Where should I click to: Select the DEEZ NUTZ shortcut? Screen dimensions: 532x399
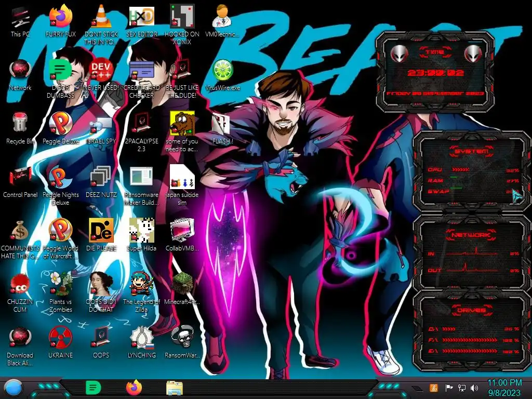tap(101, 177)
